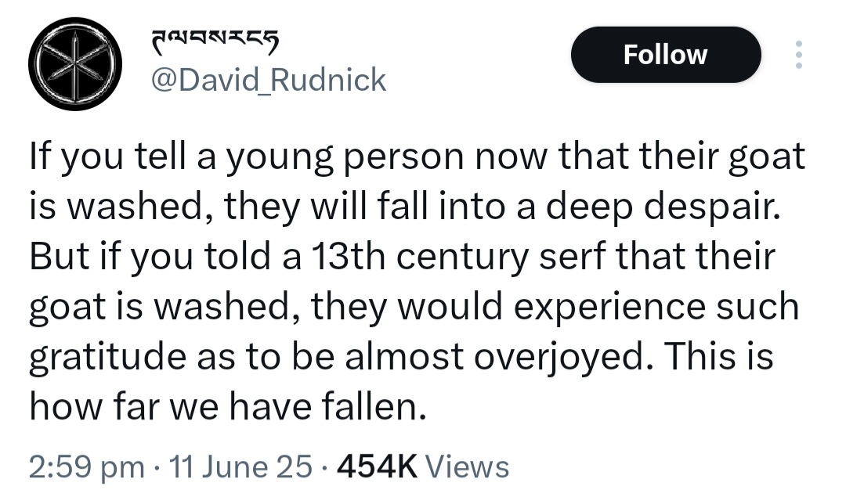Viewport: 846px width, 504px height.
Task: Open the David_Rudnick profile avatar
Action: (x=75, y=63)
